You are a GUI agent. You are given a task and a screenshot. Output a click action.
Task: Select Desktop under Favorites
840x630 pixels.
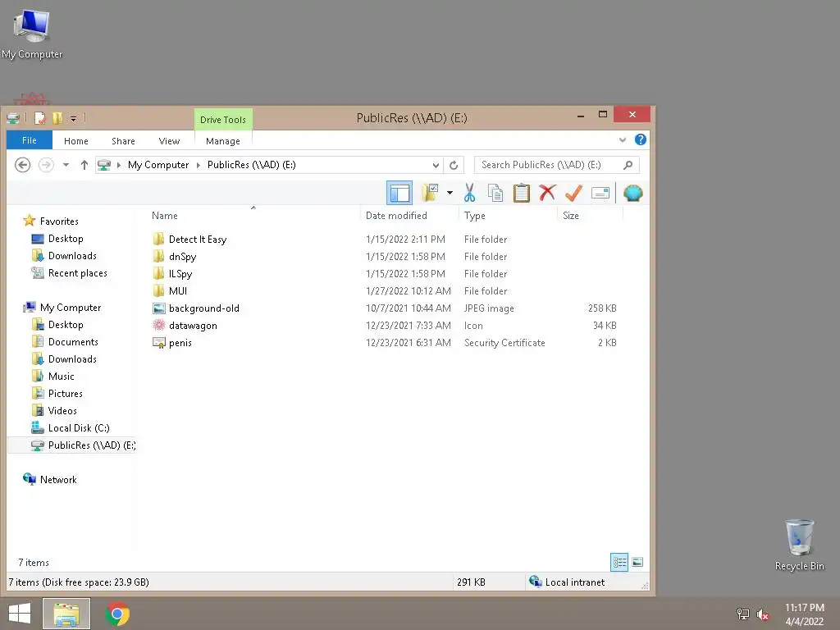[66, 239]
